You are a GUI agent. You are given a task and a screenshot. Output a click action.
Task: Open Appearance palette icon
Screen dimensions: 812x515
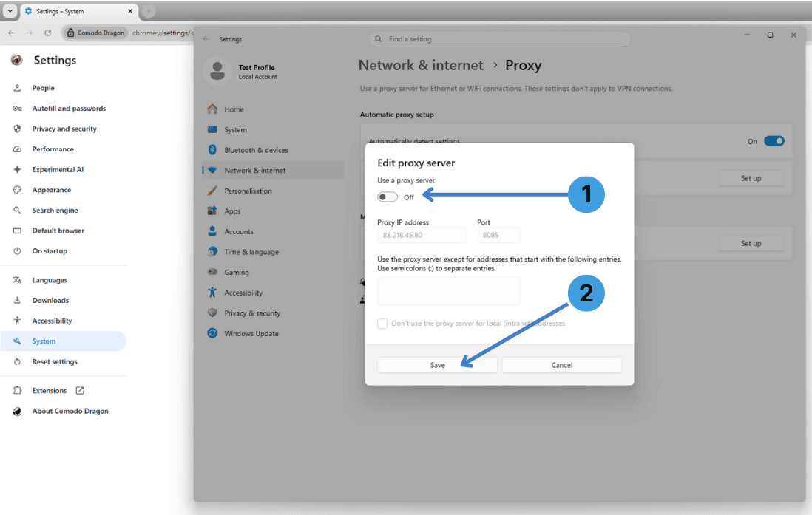point(17,190)
